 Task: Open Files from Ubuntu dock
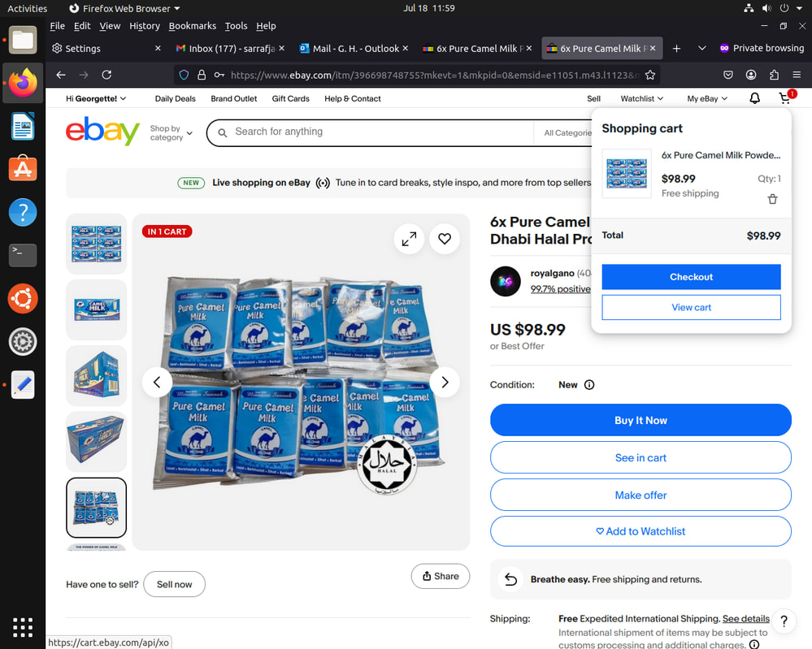[23, 40]
